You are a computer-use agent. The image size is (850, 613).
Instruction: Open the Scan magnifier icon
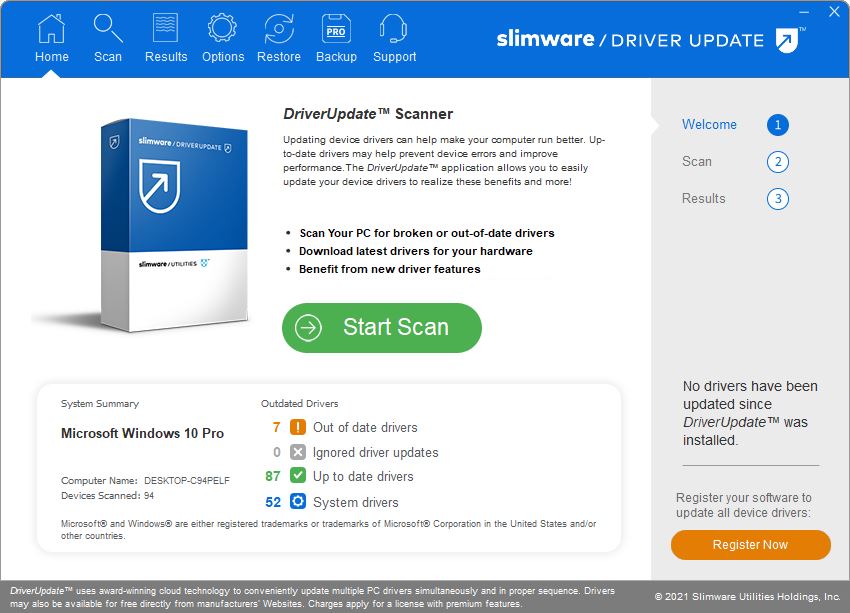coord(108,28)
